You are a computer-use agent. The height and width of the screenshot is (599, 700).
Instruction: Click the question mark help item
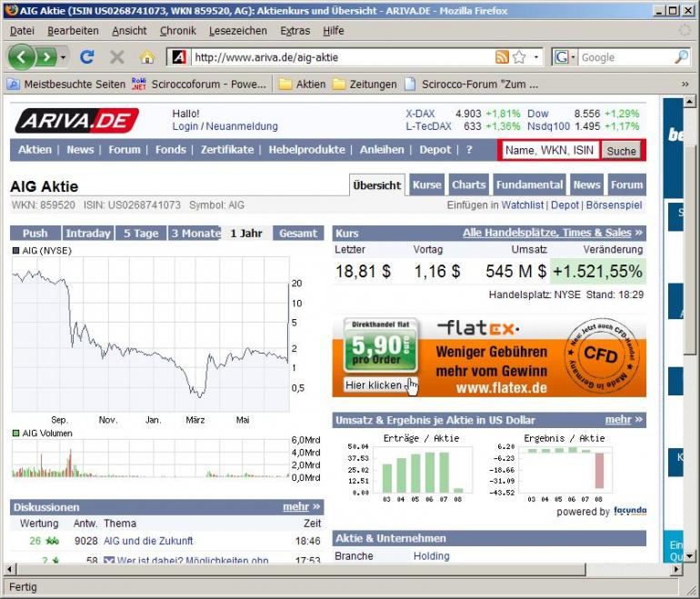pyautogui.click(x=469, y=150)
